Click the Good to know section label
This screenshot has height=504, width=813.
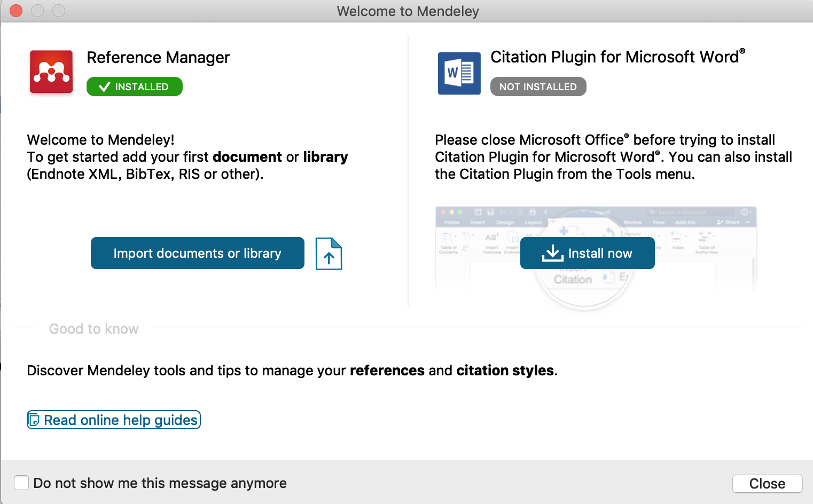tap(94, 329)
